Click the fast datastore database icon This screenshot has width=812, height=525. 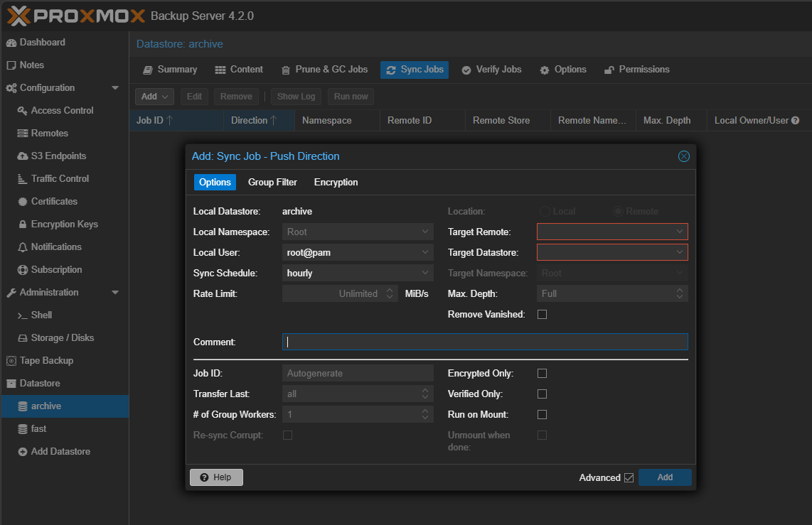[x=23, y=429]
